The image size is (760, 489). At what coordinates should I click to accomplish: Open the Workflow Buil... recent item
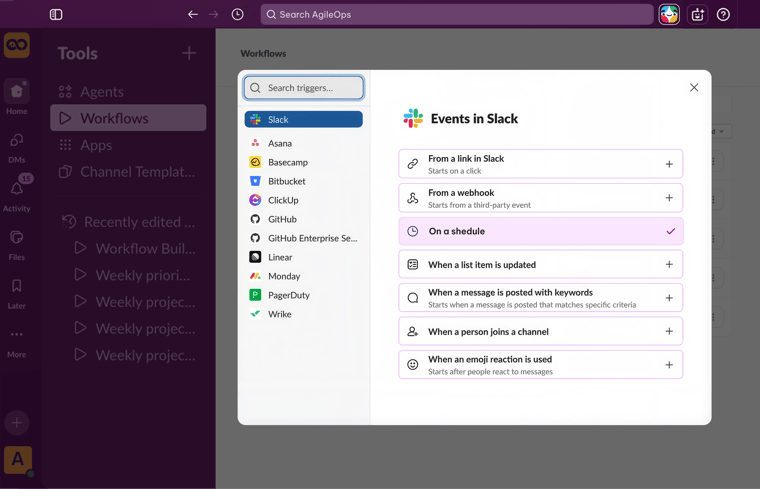[x=136, y=249]
